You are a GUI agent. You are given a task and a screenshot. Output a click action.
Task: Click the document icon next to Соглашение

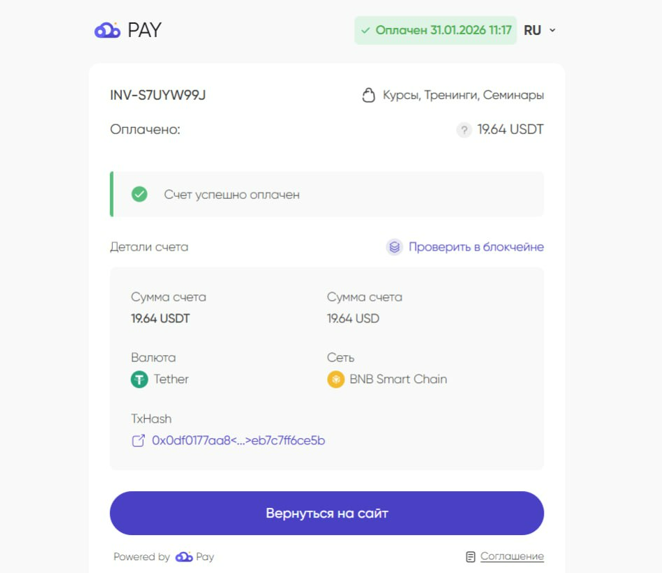pos(470,557)
